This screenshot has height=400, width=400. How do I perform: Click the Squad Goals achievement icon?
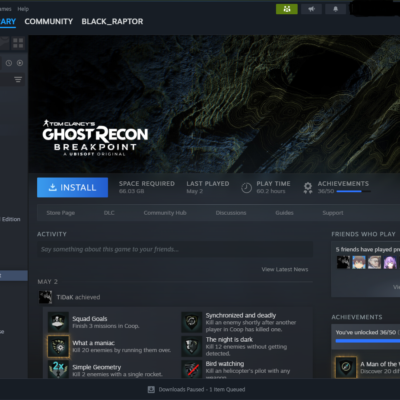tap(58, 322)
